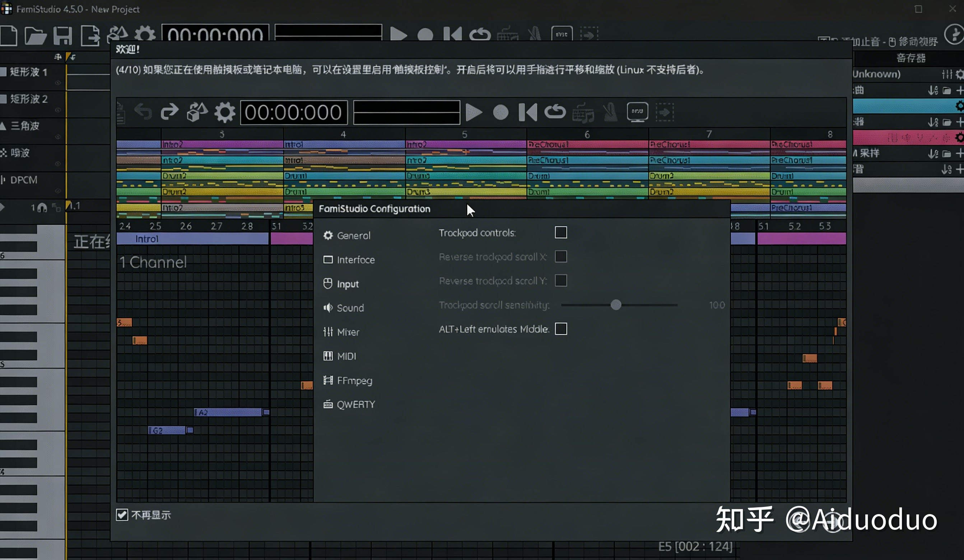Open the MIDI configuration section
964x560 pixels.
click(339, 356)
